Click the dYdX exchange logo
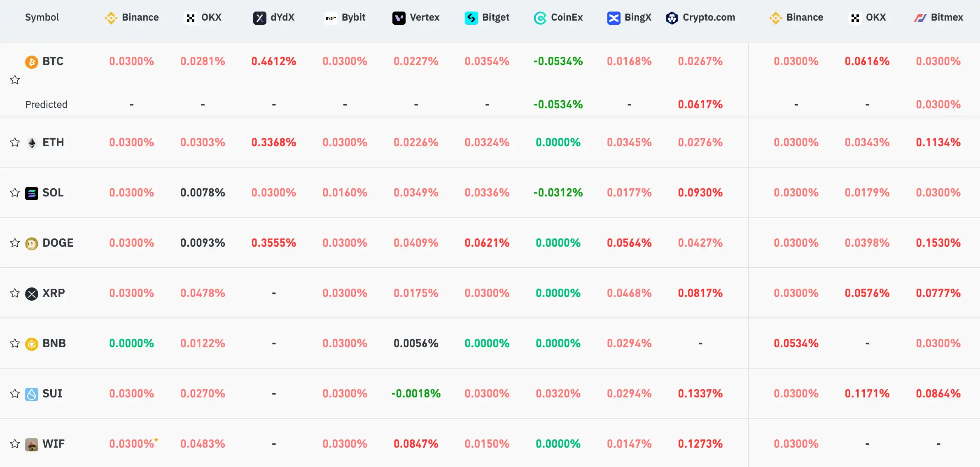The width and height of the screenshot is (980, 467). (x=259, y=18)
